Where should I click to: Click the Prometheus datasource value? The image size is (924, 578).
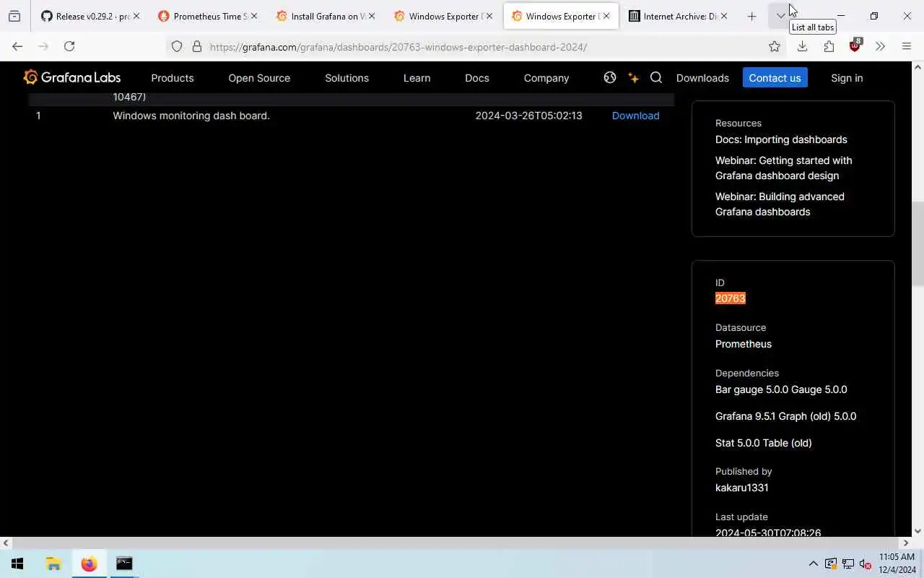click(744, 344)
